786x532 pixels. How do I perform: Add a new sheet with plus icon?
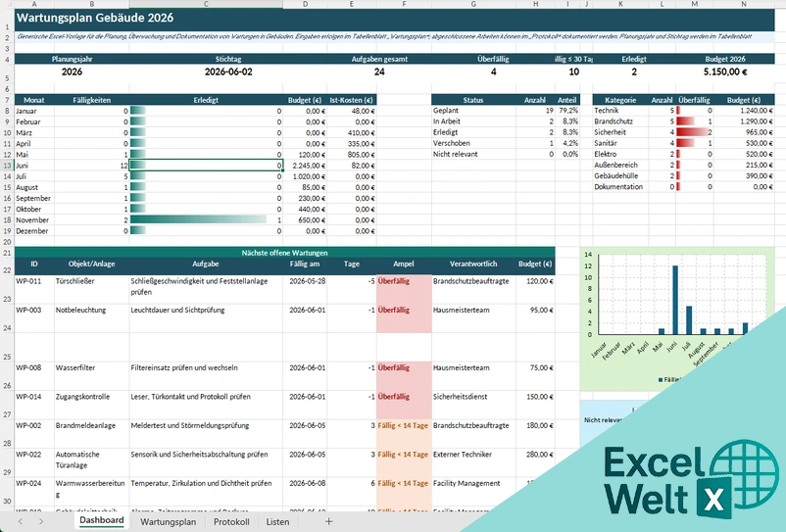coord(328,521)
